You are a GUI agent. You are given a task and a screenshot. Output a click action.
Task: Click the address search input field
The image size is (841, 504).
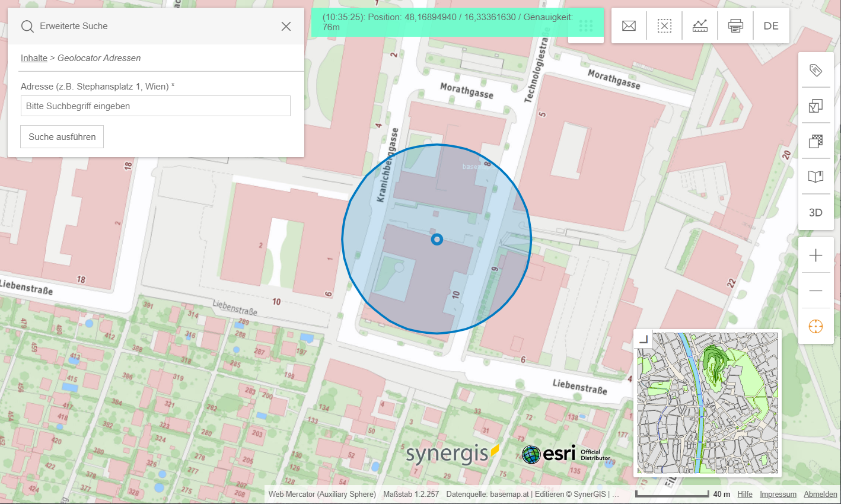coord(155,106)
